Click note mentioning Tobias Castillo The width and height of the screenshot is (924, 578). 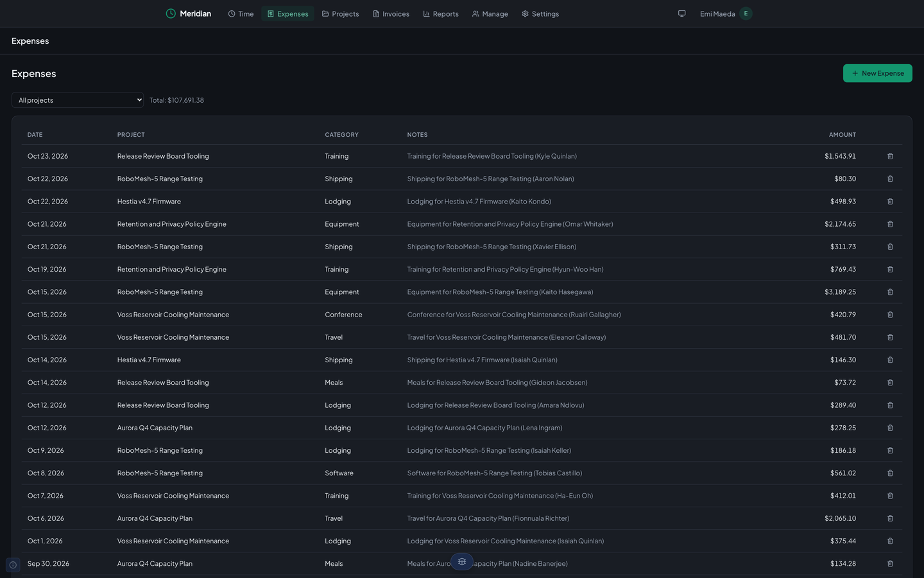[x=495, y=473]
